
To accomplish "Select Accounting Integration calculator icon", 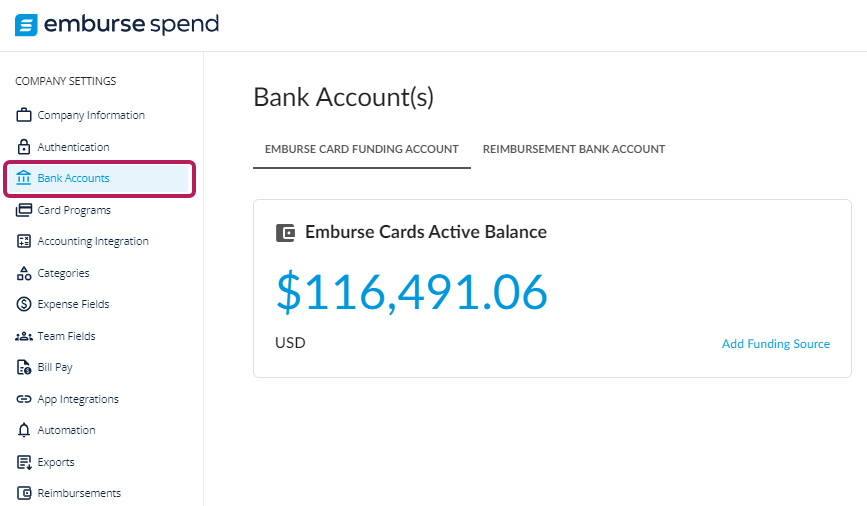I will (x=24, y=241).
